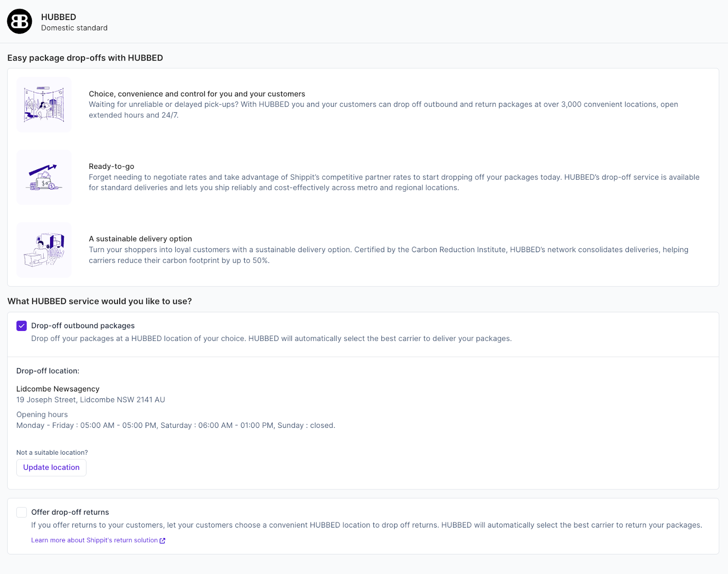
Task: Enable the Offer drop-off returns checkbox
Action: point(21,513)
